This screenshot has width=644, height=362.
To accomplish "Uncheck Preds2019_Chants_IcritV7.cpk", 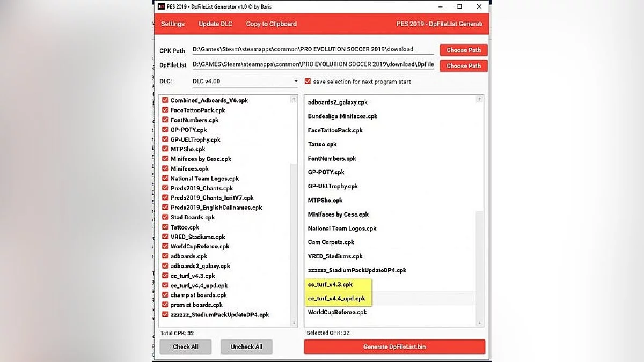I will [165, 198].
